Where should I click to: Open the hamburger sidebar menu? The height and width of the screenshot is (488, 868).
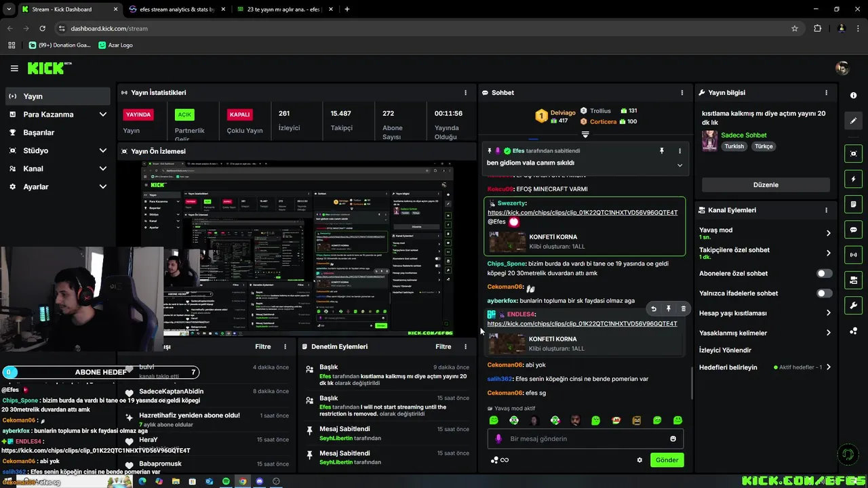[x=14, y=68]
